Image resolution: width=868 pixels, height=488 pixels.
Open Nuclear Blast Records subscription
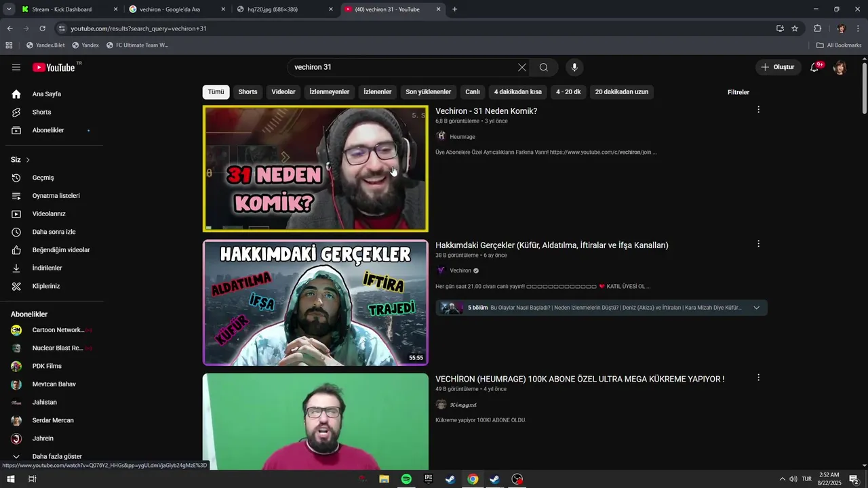pos(52,348)
